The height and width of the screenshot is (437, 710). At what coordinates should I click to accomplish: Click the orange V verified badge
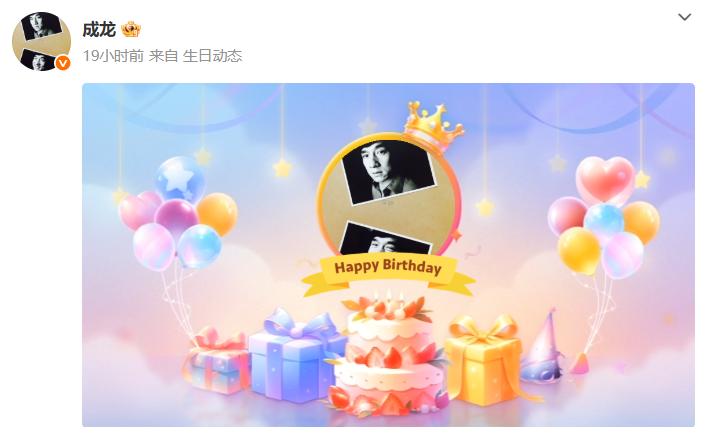click(x=62, y=63)
